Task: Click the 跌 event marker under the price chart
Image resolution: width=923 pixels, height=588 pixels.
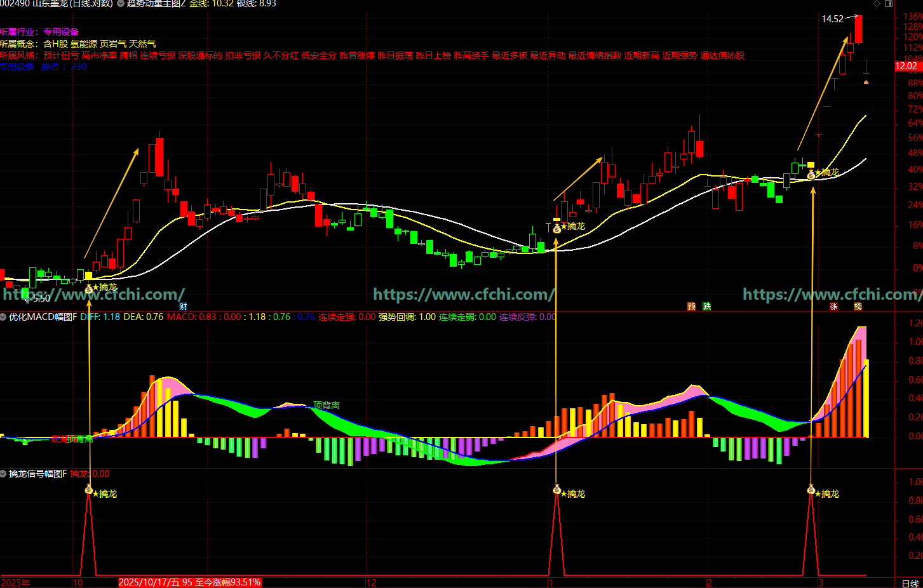Action: pos(707,307)
